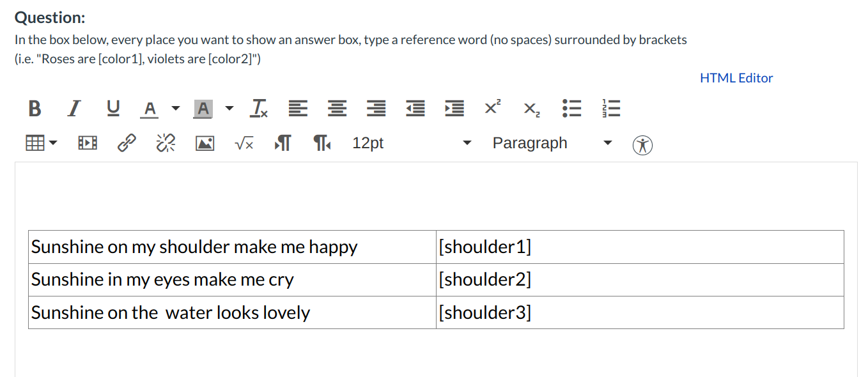Run the accessibility checker
Image resolution: width=868 pixels, height=377 pixels.
(643, 145)
